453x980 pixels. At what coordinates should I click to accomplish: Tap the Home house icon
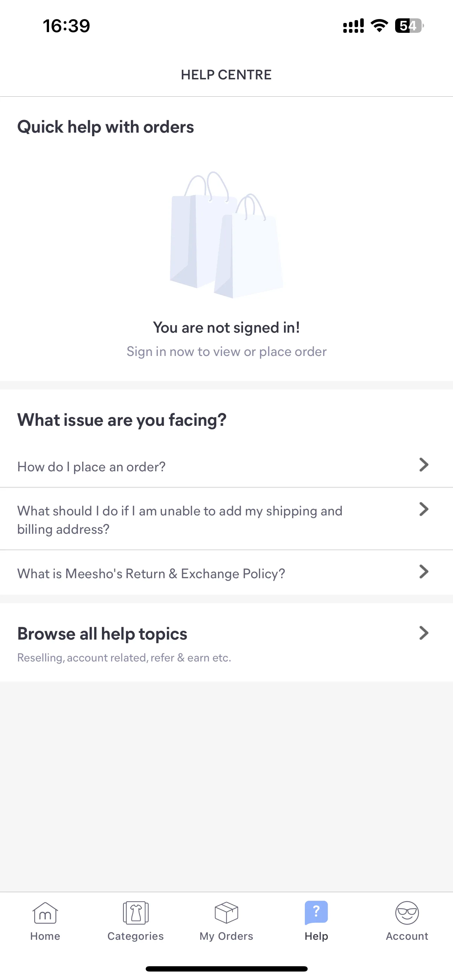coord(45,913)
